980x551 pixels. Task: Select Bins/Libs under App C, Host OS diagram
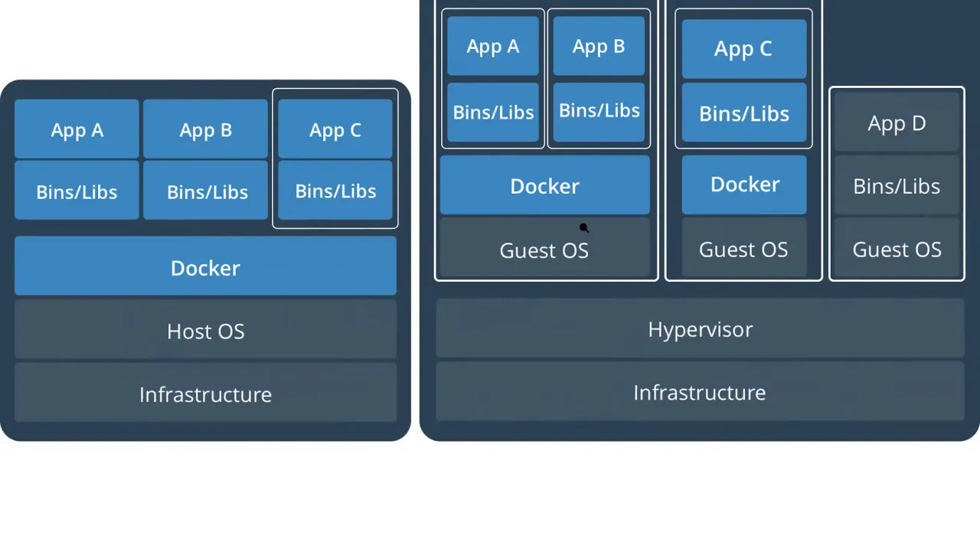coord(335,191)
